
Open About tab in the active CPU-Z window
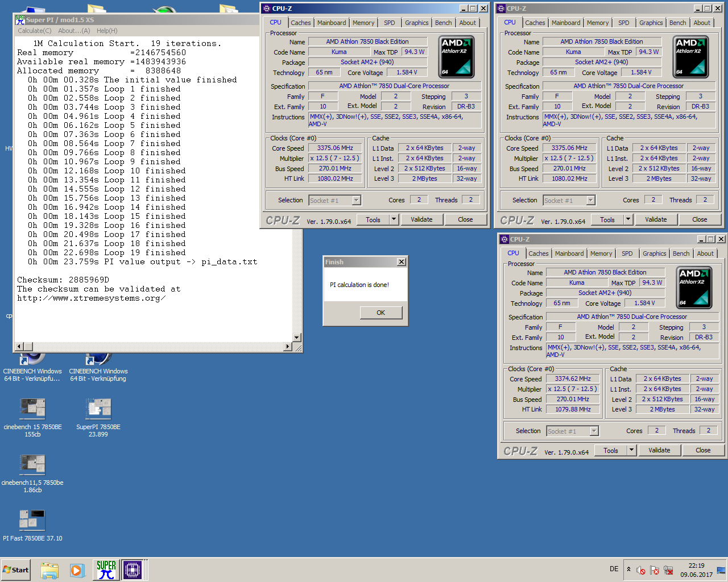click(468, 23)
